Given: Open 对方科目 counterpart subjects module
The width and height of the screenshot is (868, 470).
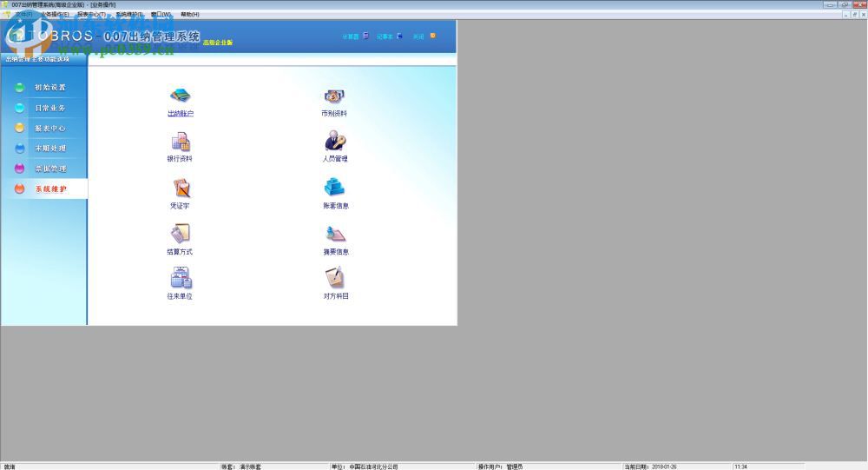Looking at the screenshot, I should 335,283.
